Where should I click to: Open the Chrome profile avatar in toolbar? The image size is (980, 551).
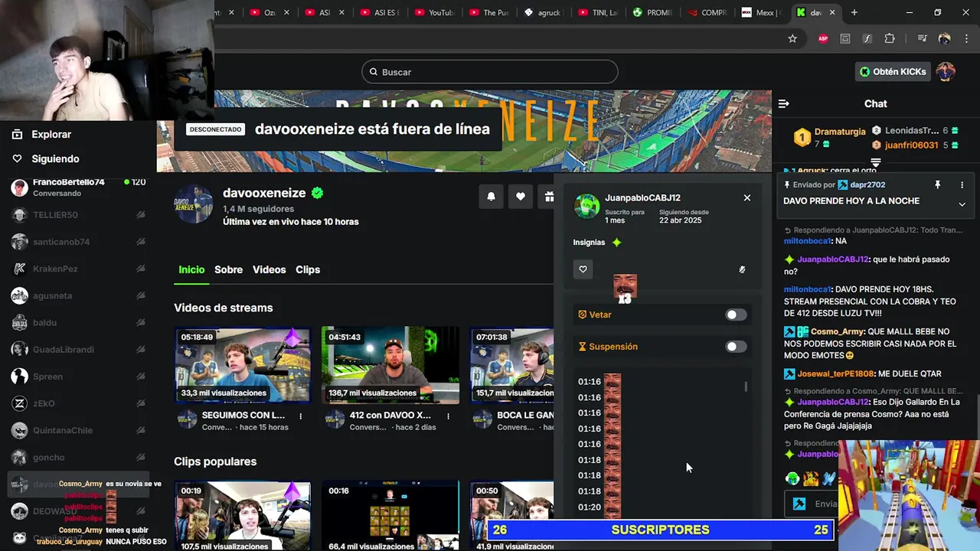tap(944, 38)
